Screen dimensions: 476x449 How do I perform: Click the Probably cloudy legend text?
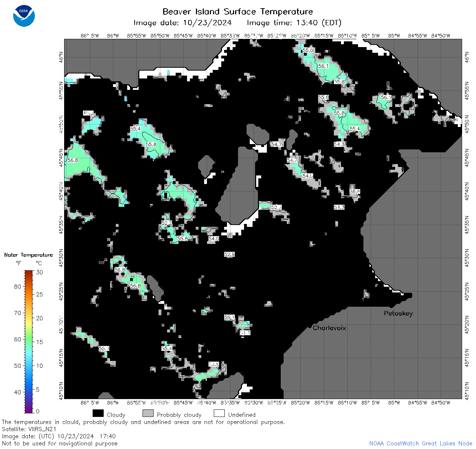tap(179, 415)
